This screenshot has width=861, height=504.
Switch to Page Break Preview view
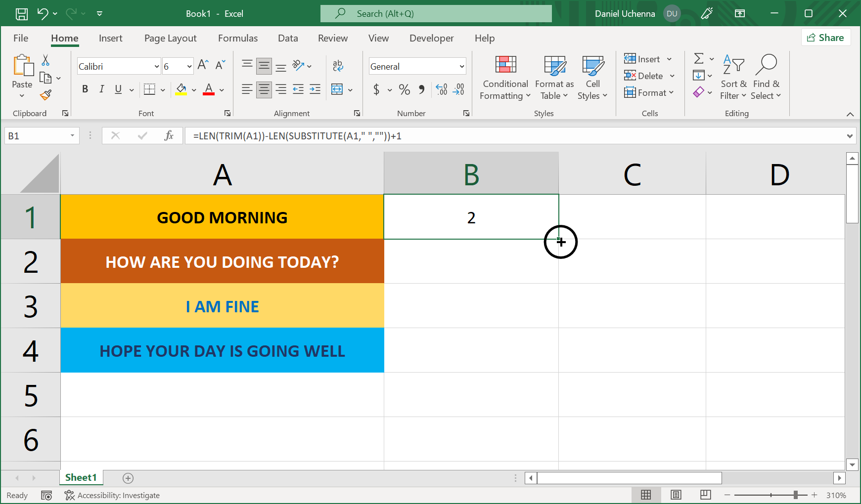click(x=706, y=495)
